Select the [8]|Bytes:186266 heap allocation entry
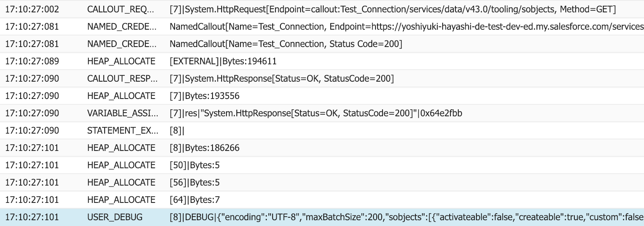This screenshot has width=644, height=226. click(204, 148)
